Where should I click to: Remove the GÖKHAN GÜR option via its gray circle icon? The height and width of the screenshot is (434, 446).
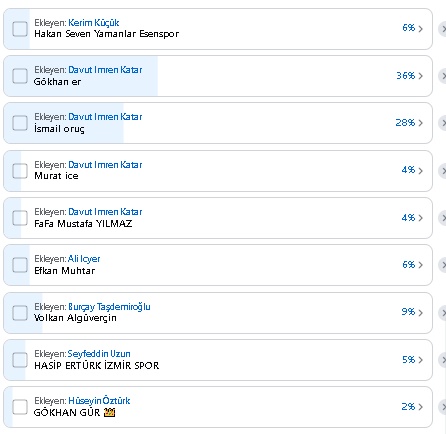coord(442,407)
